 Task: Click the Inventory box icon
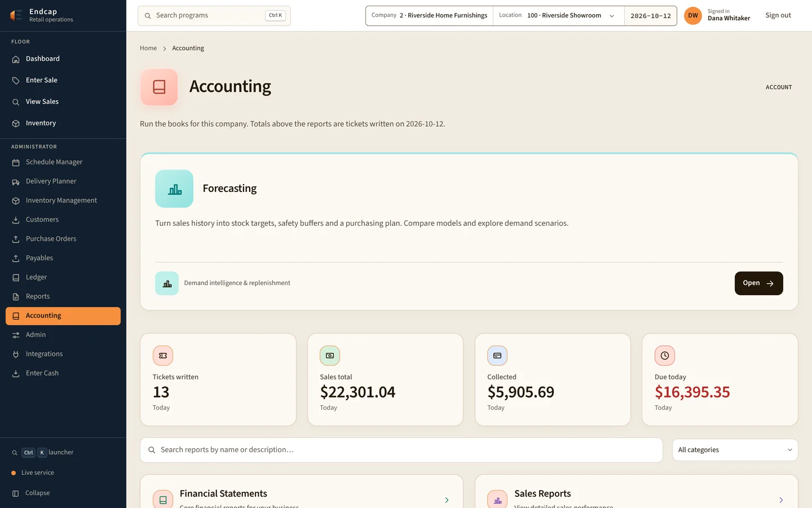click(x=16, y=124)
